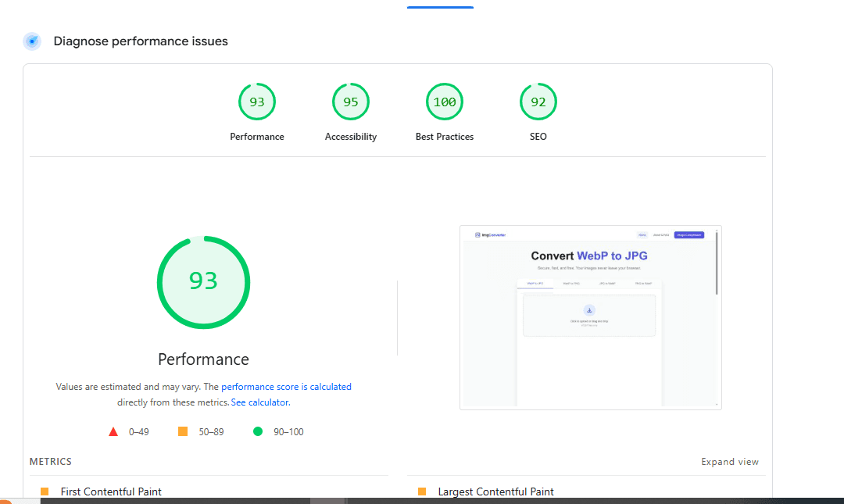Open the WebP to PNG tab in preview
Image resolution: width=844 pixels, height=504 pixels.
(x=573, y=283)
